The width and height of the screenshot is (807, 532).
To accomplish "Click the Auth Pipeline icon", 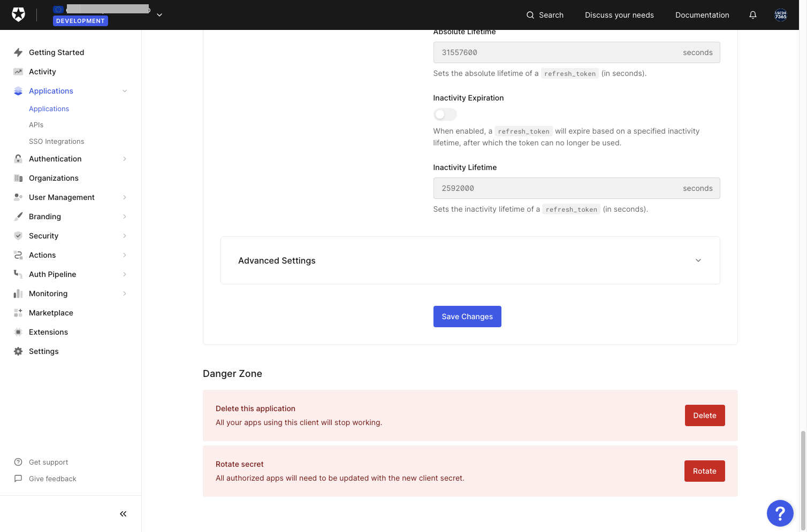I will tap(18, 274).
